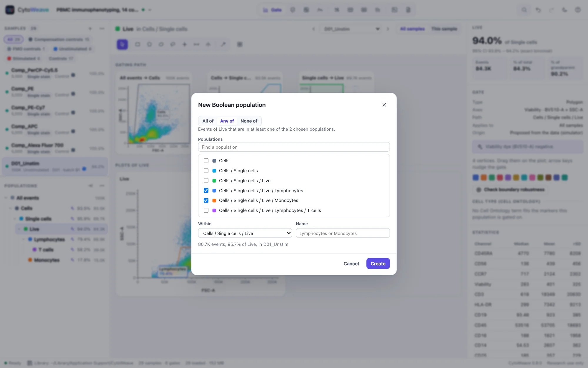
Task: Open the project name dropdown chevron
Action: tap(150, 10)
